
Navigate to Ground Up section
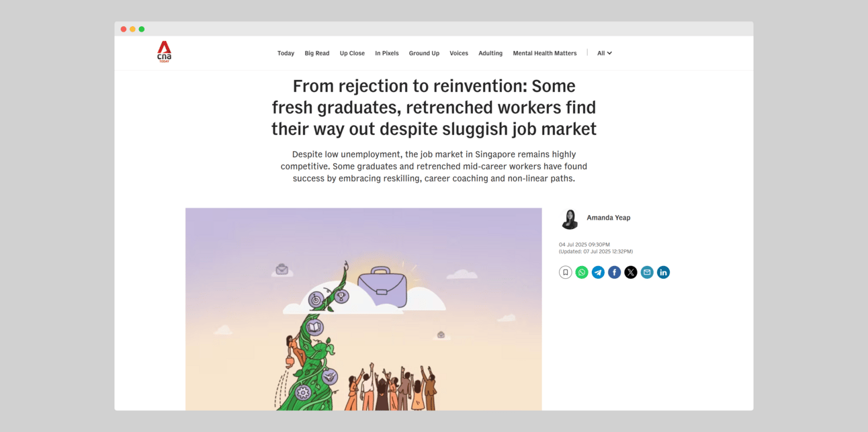click(424, 53)
